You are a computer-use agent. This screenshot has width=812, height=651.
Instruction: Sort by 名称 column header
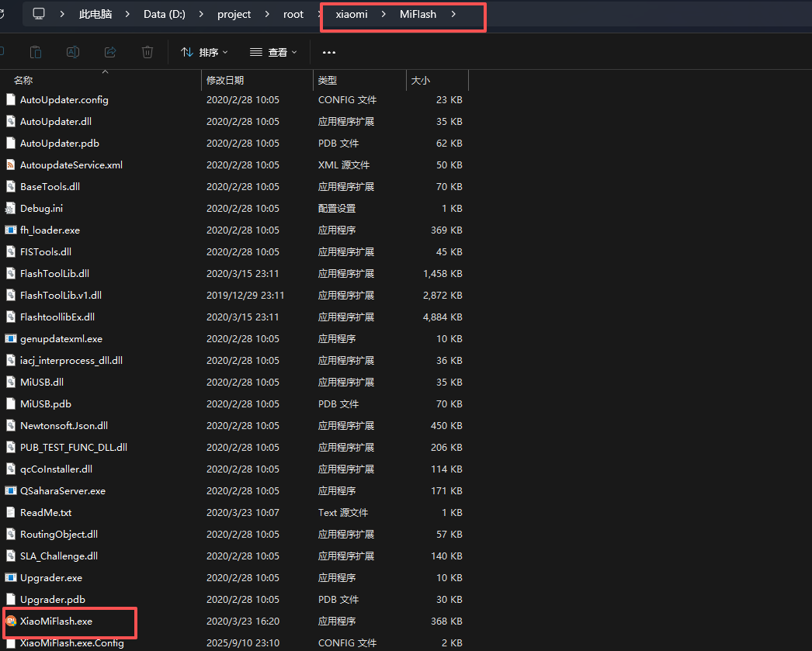pyautogui.click(x=101, y=80)
